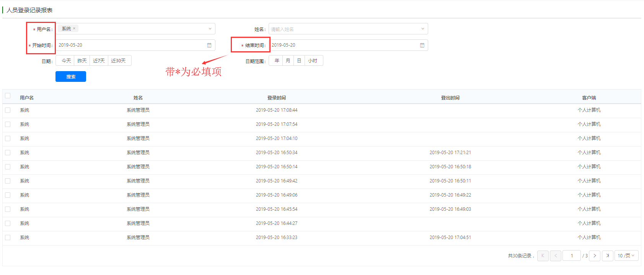Open the 10/页 page size dropdown
Screen dimensions: 644x275
626,255
